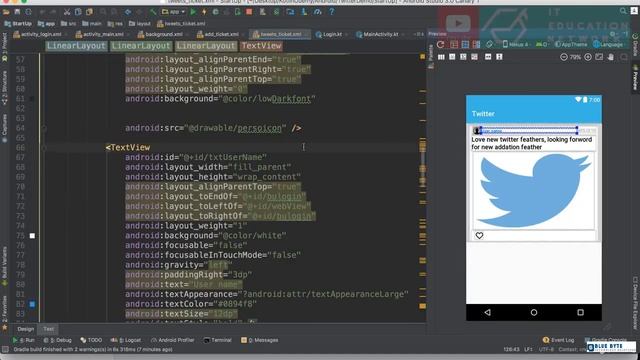The width and height of the screenshot is (640, 360).
Task: Open help with the question mark icon
Action: click(x=331, y=12)
